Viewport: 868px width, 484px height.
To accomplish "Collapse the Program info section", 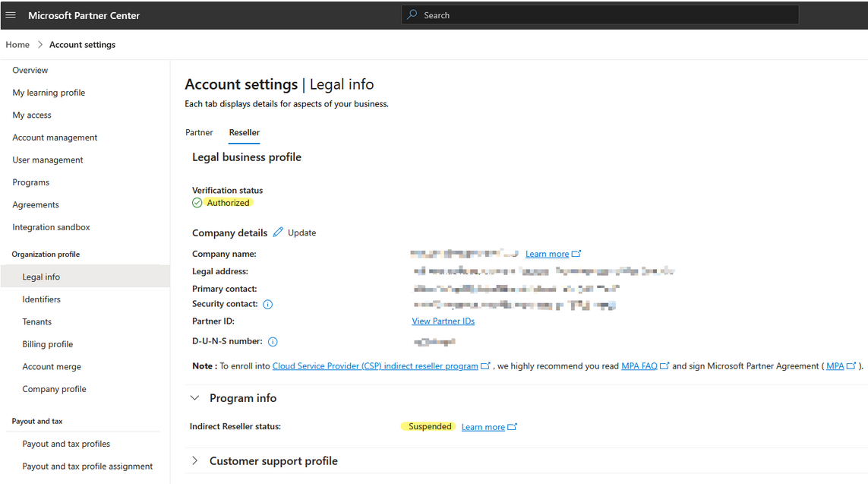I will pos(194,397).
